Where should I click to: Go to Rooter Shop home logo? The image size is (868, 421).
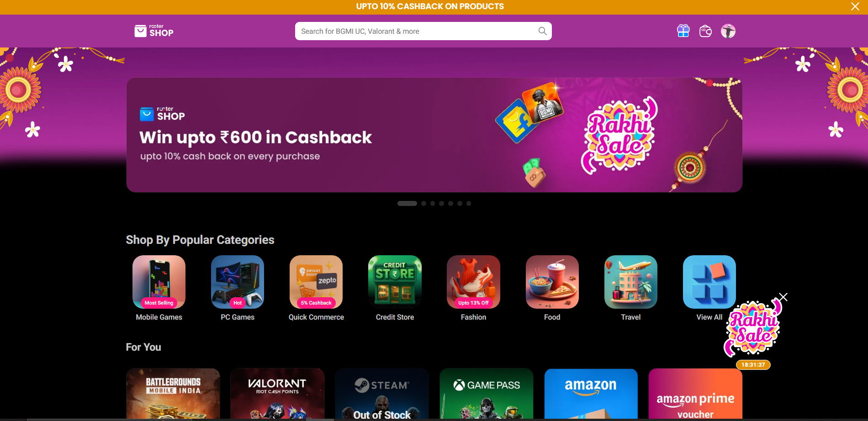tap(154, 31)
